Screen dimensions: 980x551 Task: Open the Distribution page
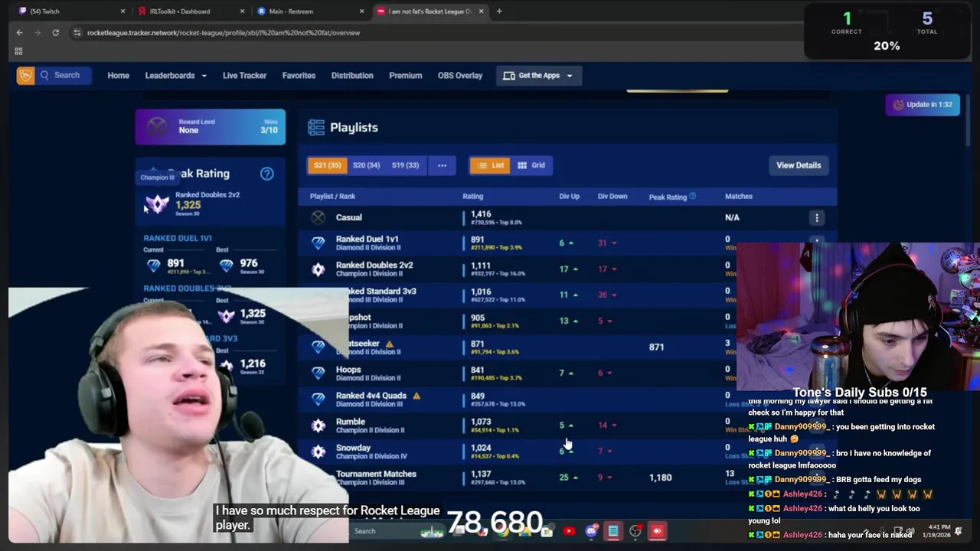[x=352, y=75]
